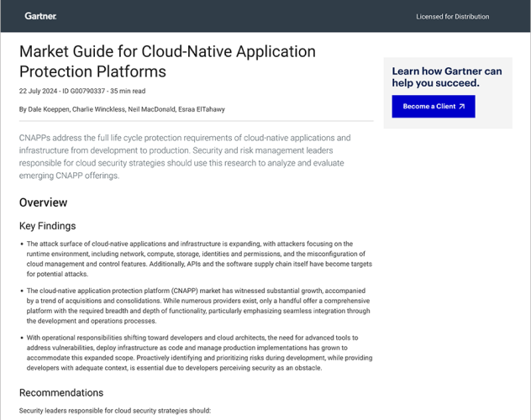Image resolution: width=531 pixels, height=420 pixels.
Task: Click summary paragraph starting 'CNAPPs address the full'
Action: pyautogui.click(x=185, y=157)
